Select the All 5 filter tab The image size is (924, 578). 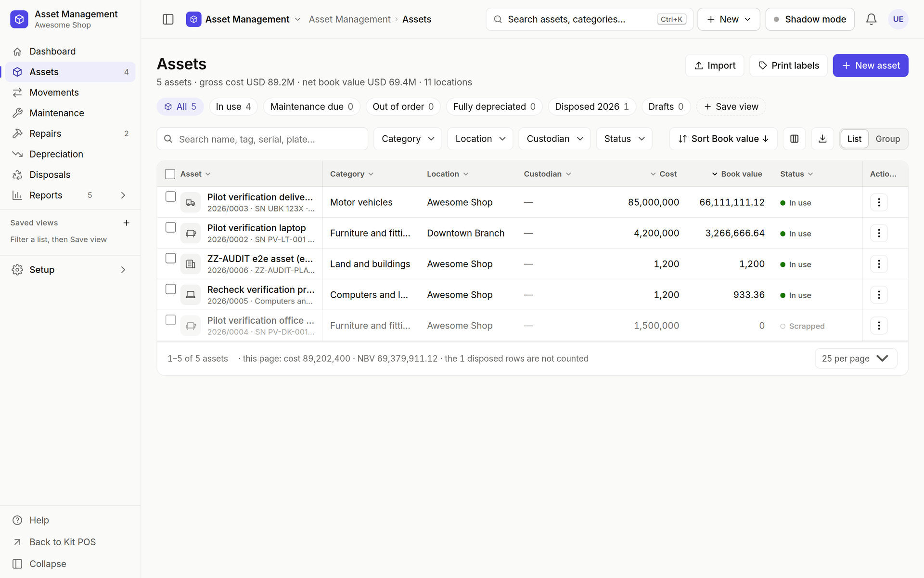tap(180, 106)
